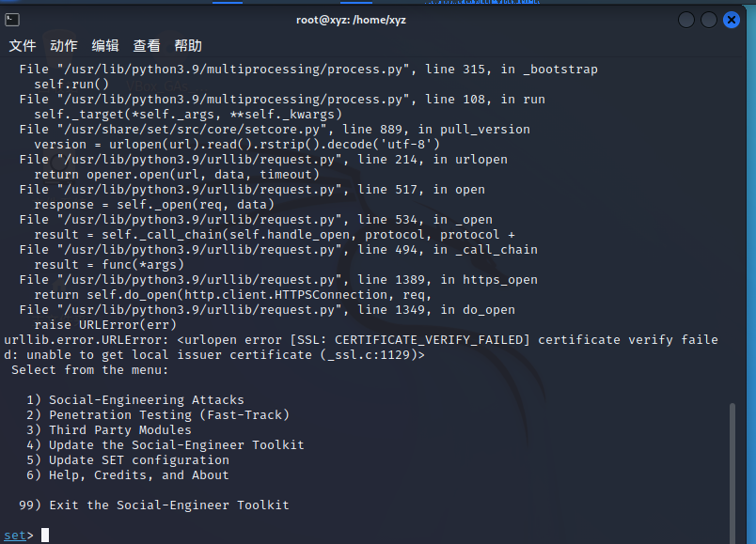Click the process.py line 315 _bootstrap entry
The width and height of the screenshot is (756, 544).
pyautogui.click(x=308, y=70)
